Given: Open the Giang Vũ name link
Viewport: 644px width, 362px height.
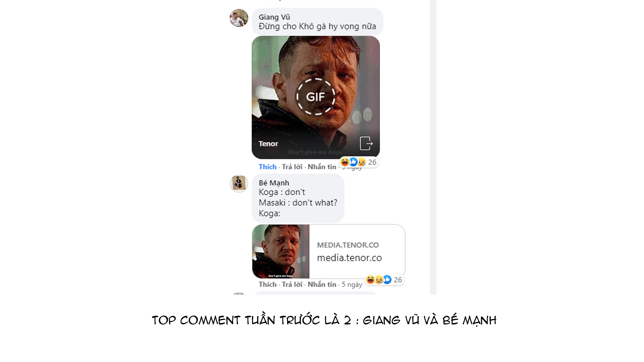Looking at the screenshot, I should tap(274, 17).
